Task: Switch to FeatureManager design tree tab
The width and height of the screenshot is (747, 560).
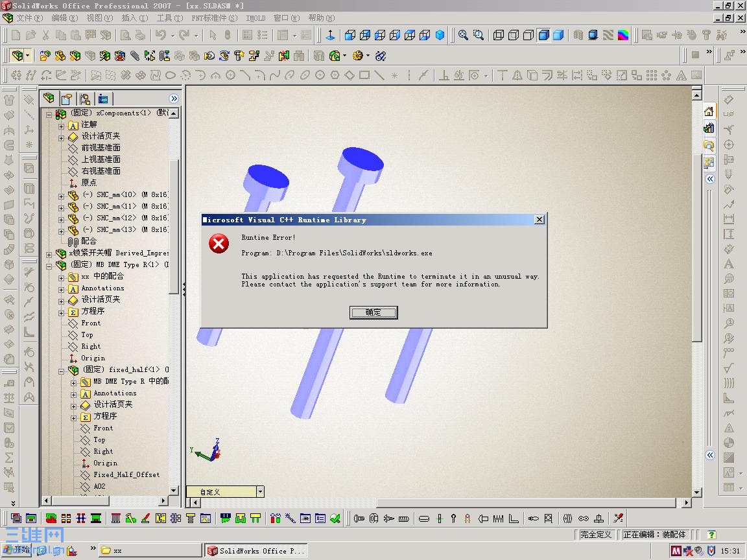Action: click(x=49, y=99)
